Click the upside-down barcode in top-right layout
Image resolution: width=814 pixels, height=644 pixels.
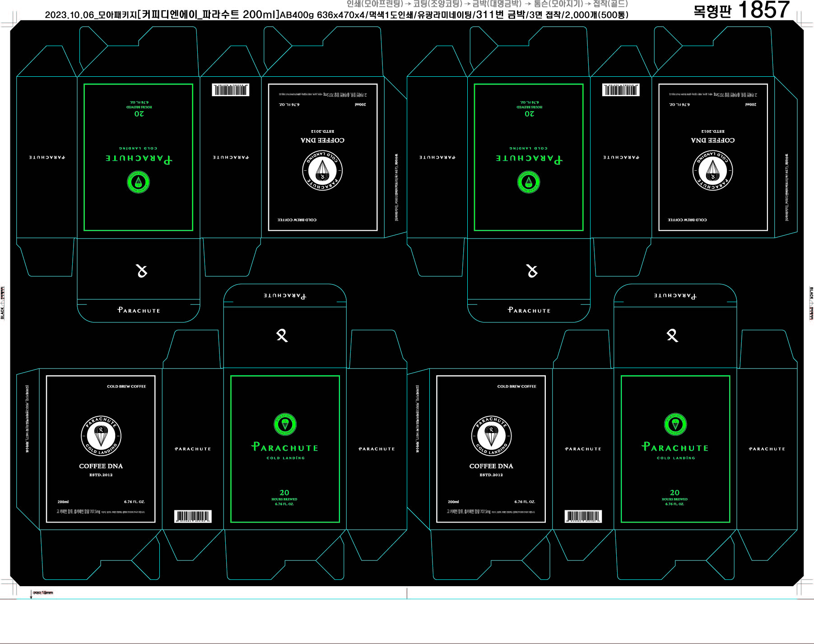click(621, 90)
